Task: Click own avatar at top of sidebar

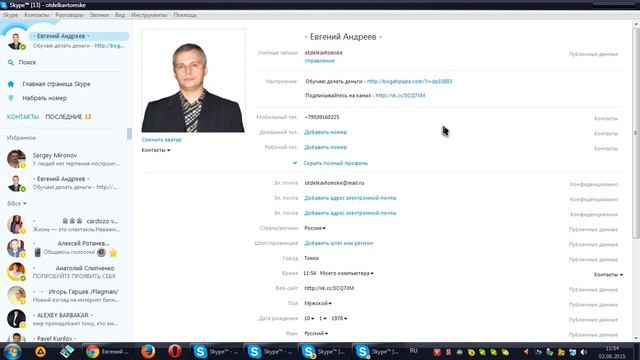Action: (16, 41)
